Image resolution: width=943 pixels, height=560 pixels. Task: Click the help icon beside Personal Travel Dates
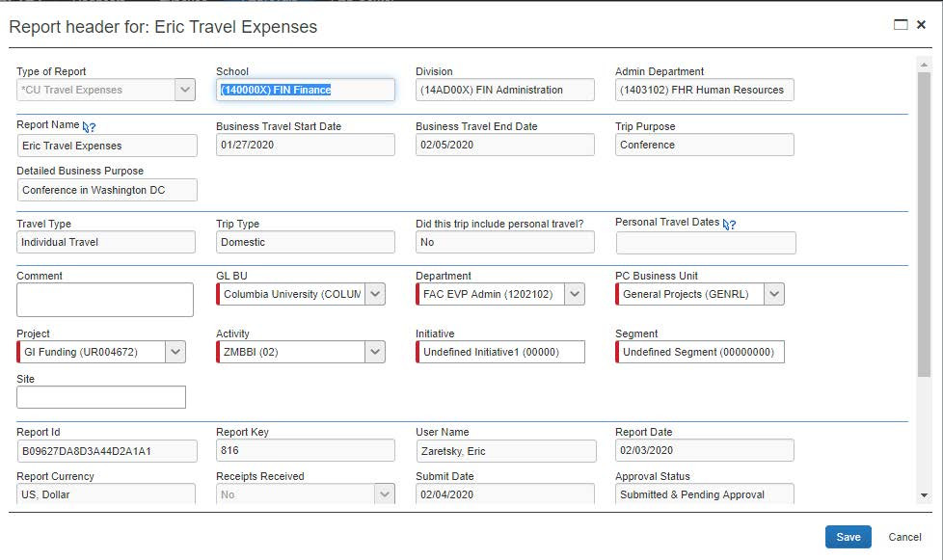(x=730, y=224)
